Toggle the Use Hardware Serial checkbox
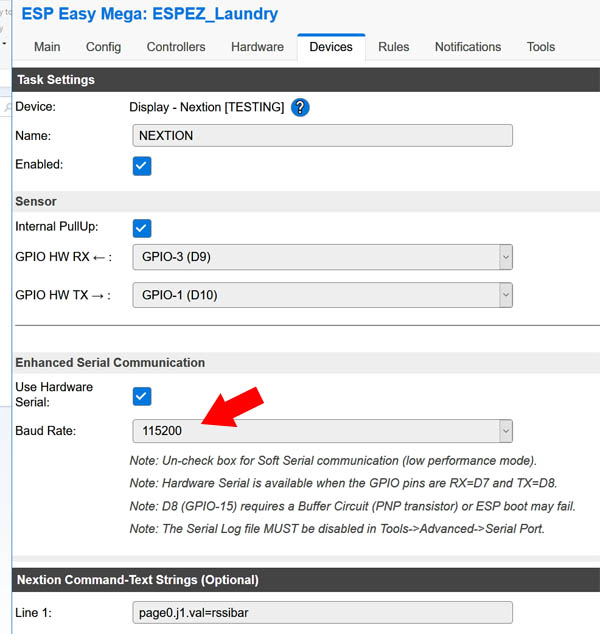 [x=142, y=396]
